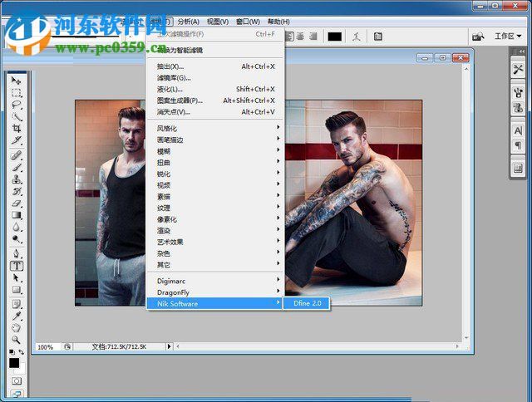Image resolution: width=532 pixels, height=402 pixels.
Task: Click the text color swatch in options bar
Action: click(334, 37)
